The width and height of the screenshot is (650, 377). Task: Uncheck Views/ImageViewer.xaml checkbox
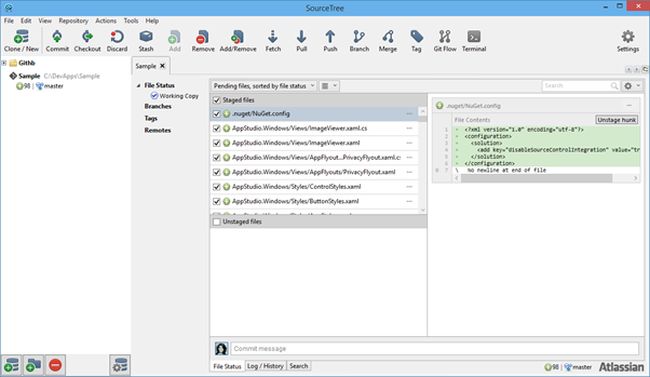click(x=216, y=143)
